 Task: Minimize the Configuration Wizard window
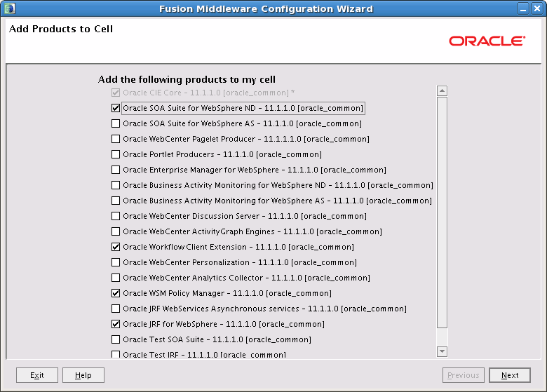tap(523, 8)
